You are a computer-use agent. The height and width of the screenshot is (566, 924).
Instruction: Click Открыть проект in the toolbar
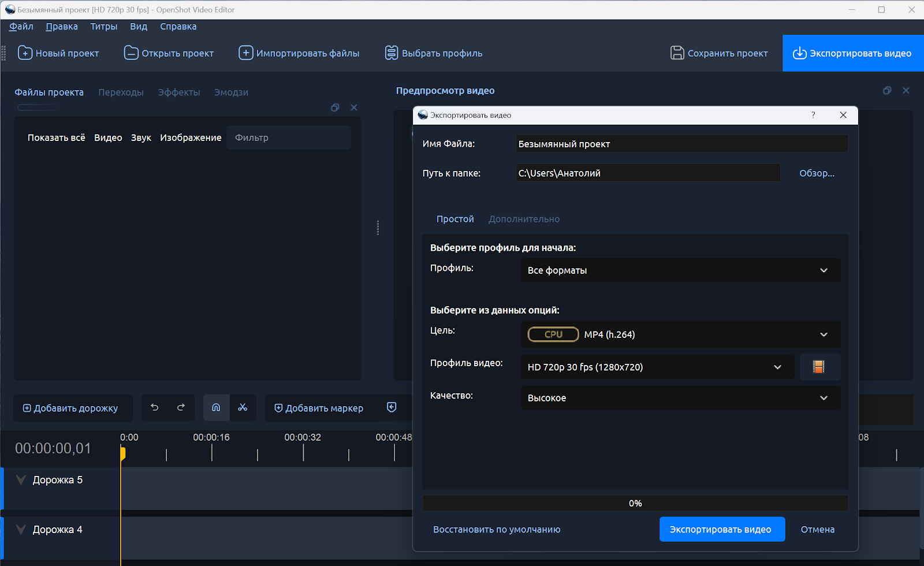(169, 53)
